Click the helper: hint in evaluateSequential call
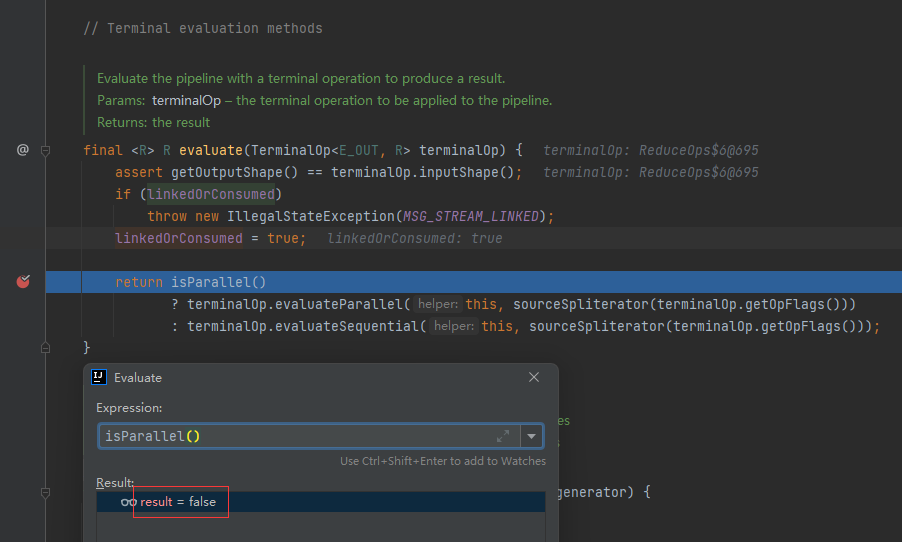Screen dimensions: 902x542 click(x=453, y=326)
